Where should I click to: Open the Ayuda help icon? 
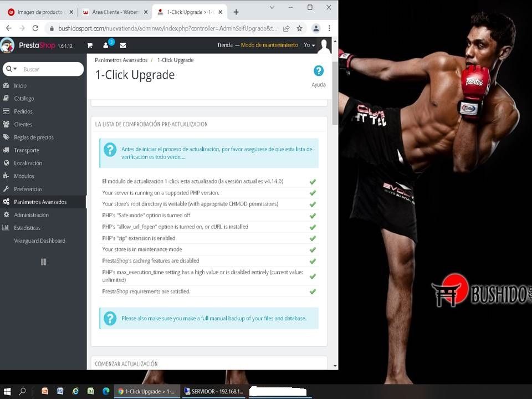point(318,71)
